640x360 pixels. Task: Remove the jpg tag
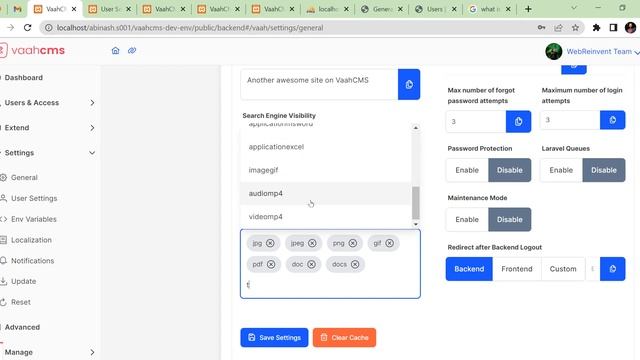(270, 243)
